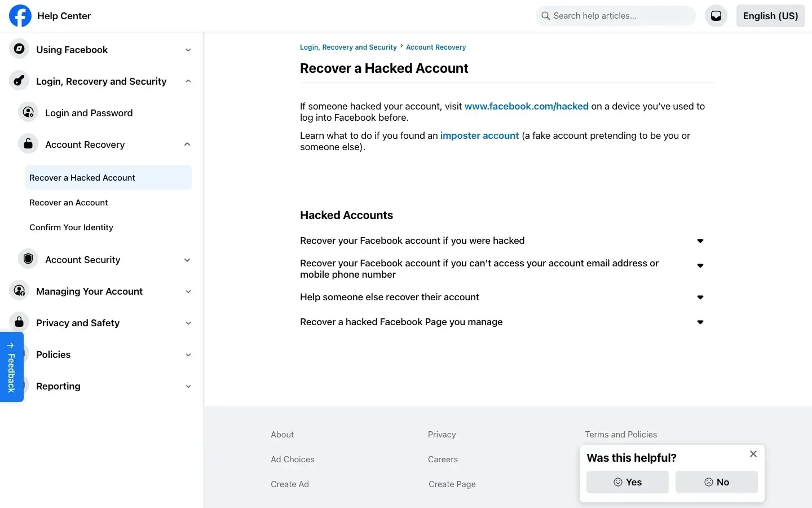Click the Yes helpful button
Viewport: 812px width, 508px height.
coord(628,482)
